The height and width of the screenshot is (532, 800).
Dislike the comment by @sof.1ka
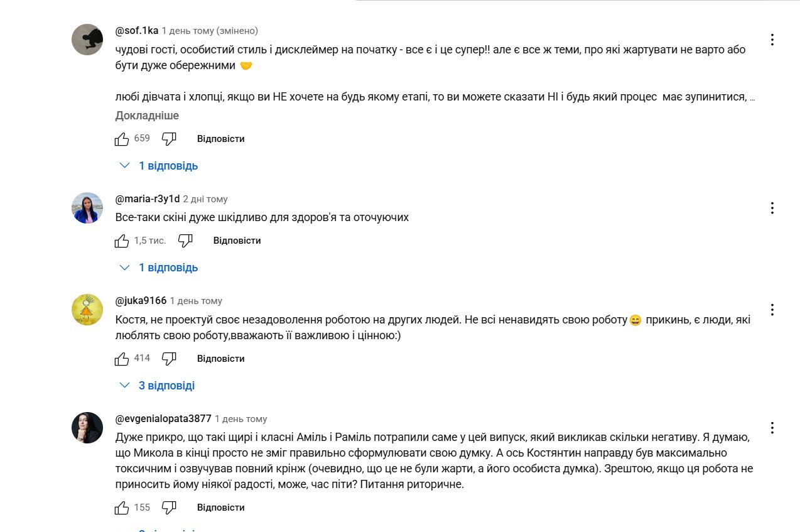pos(169,139)
